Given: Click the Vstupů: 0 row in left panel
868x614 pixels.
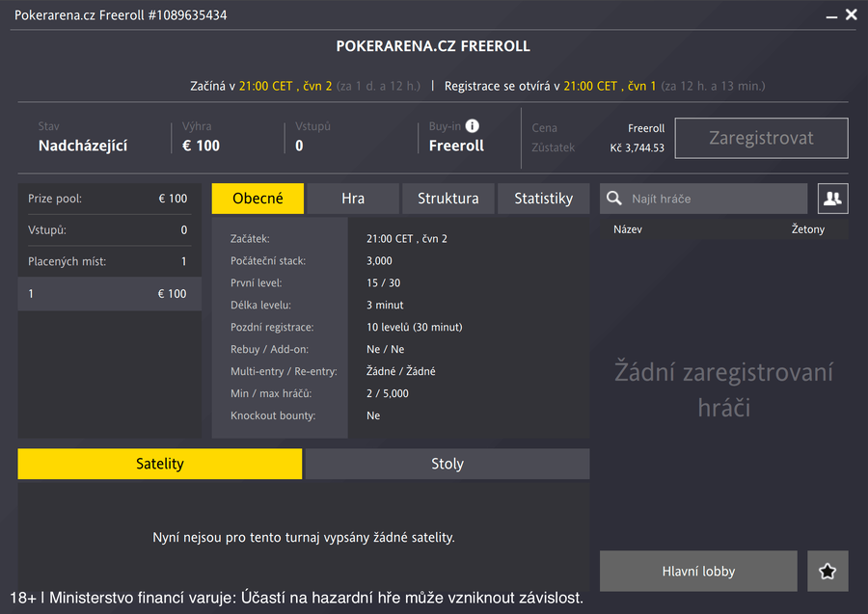Looking at the screenshot, I should 110,230.
